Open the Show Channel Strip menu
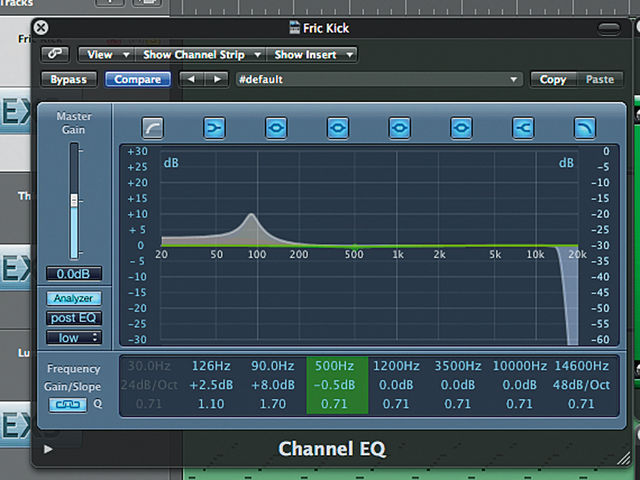Screen dimensions: 640x480 pyautogui.click(x=201, y=54)
